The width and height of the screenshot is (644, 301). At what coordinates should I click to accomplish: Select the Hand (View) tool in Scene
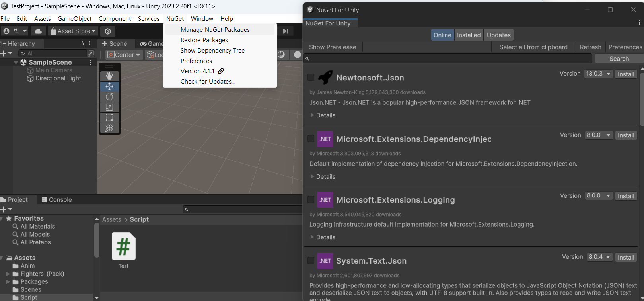(x=109, y=76)
